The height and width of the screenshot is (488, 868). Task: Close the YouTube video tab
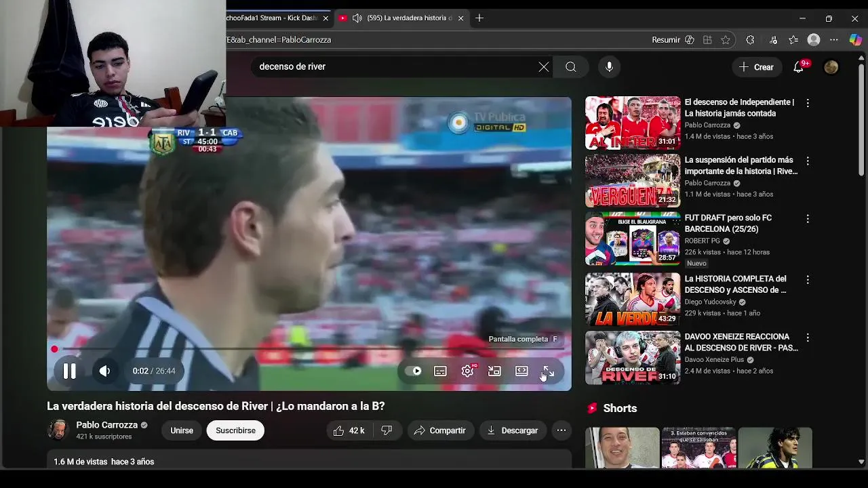(x=461, y=18)
